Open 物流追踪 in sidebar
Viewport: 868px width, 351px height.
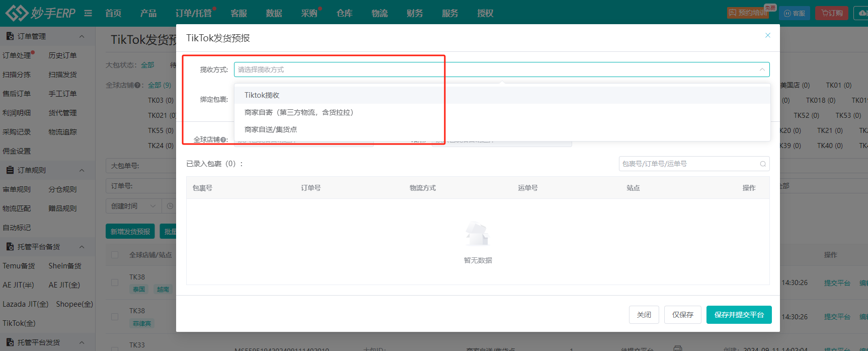click(x=63, y=132)
